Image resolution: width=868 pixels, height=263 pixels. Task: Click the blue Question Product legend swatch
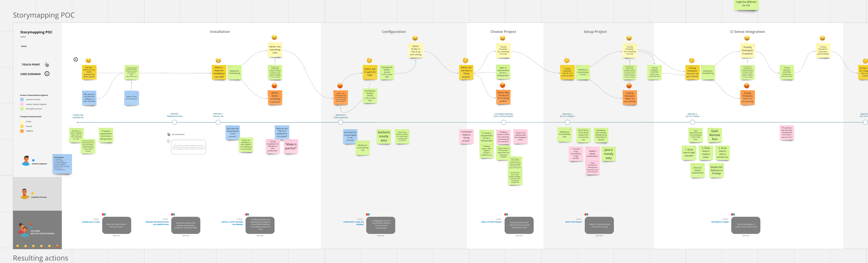[22, 99]
